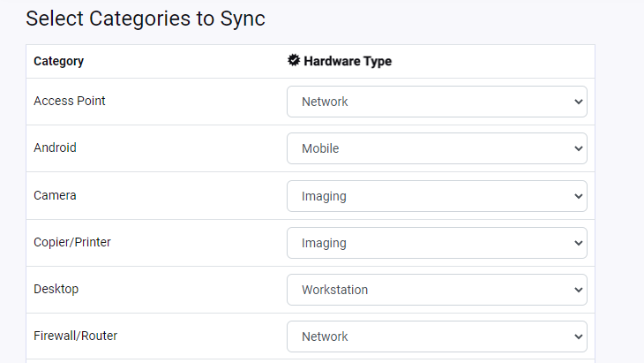Screen dimensions: 644x363
Task: Click the Hardware Type column header text
Action: 348,62
